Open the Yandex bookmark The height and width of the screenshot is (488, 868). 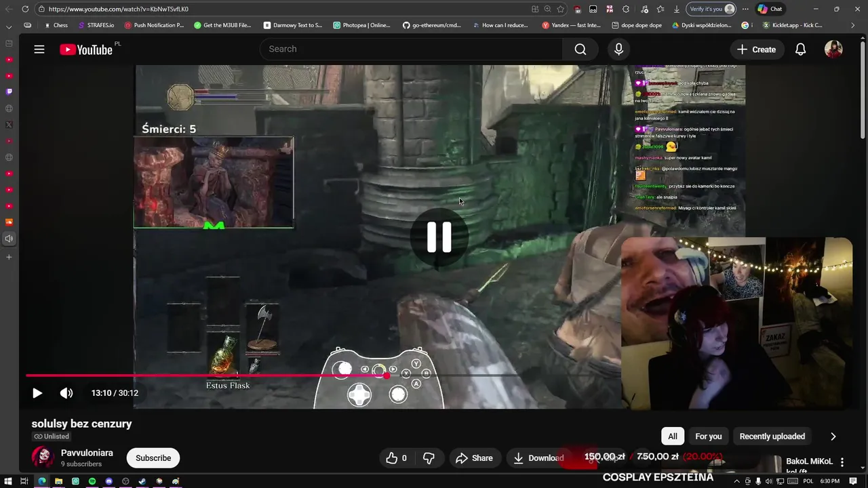pyautogui.click(x=572, y=25)
